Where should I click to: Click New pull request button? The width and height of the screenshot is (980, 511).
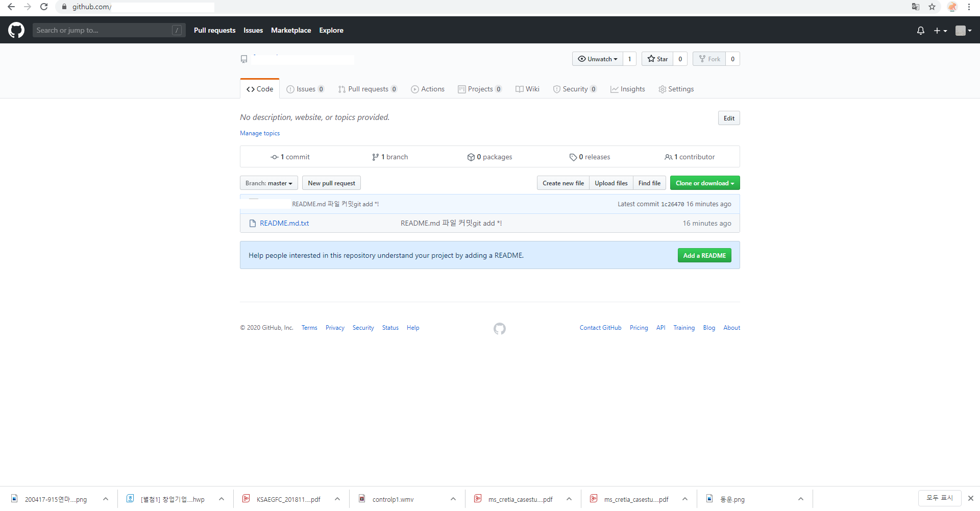tap(331, 183)
